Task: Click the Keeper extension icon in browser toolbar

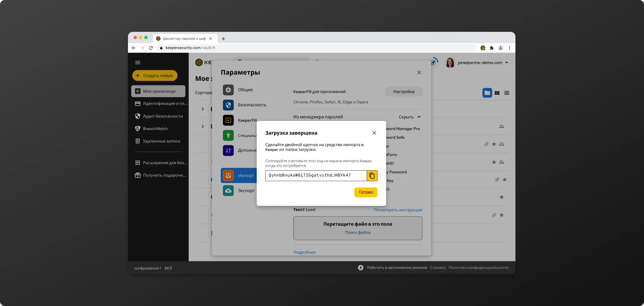Action: point(483,48)
